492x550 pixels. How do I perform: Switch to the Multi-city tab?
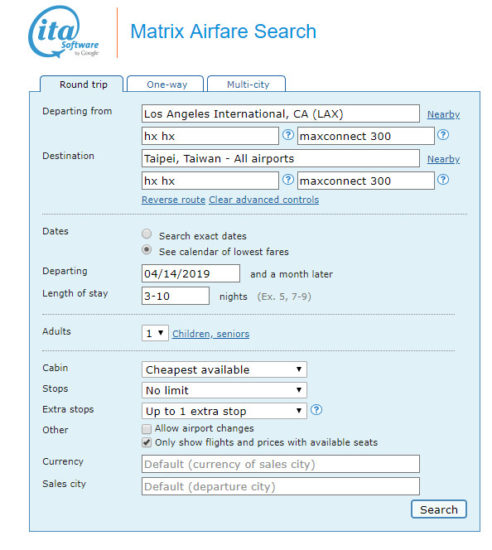[247, 84]
